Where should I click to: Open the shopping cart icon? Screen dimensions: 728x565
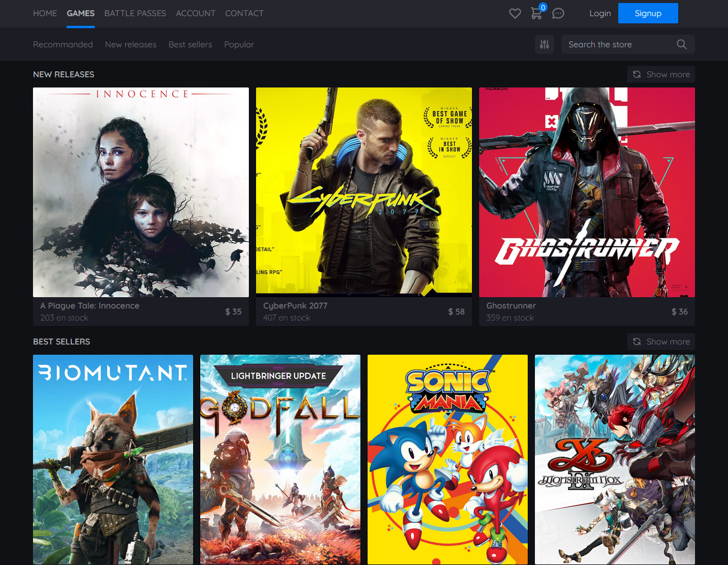(x=537, y=13)
